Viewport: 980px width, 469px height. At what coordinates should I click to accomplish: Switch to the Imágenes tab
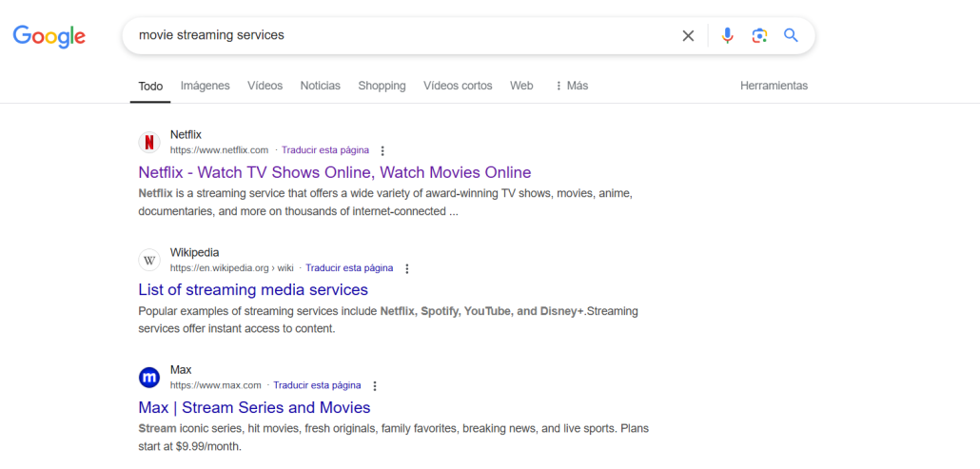click(205, 86)
